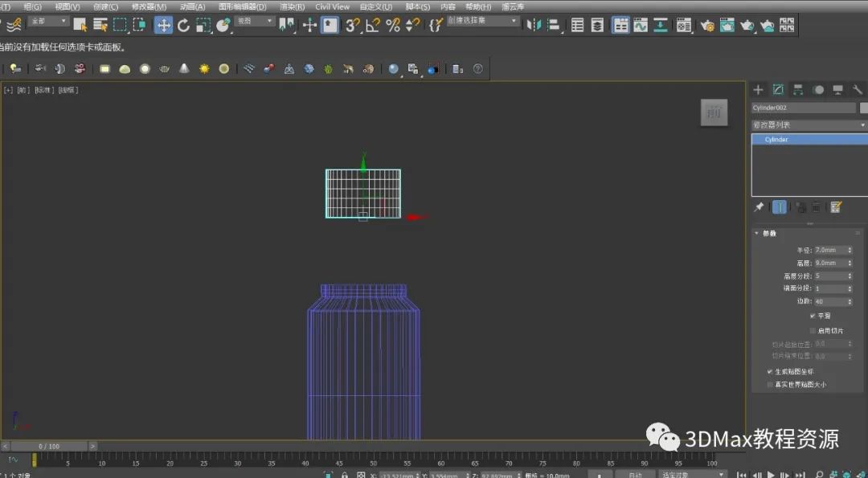
Task: Open the Hierarchy panel icon
Action: click(798, 89)
